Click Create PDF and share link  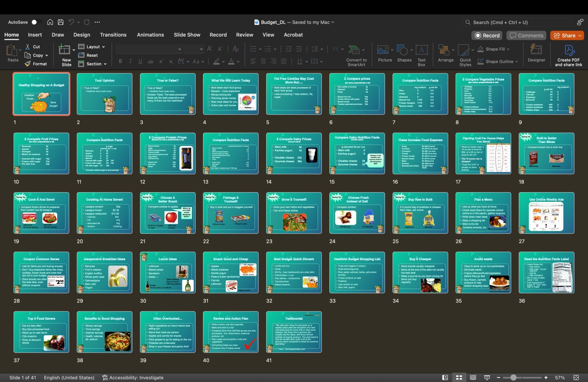click(x=568, y=56)
